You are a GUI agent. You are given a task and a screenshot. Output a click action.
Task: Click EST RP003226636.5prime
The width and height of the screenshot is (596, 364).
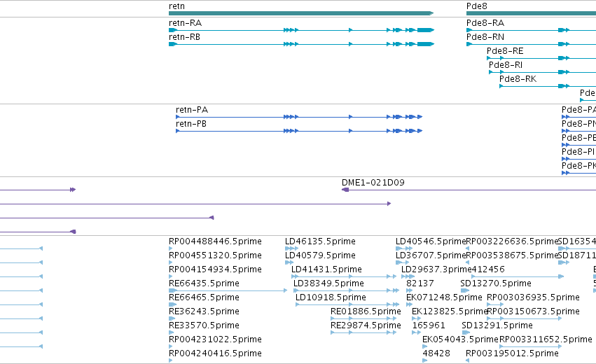click(x=512, y=241)
